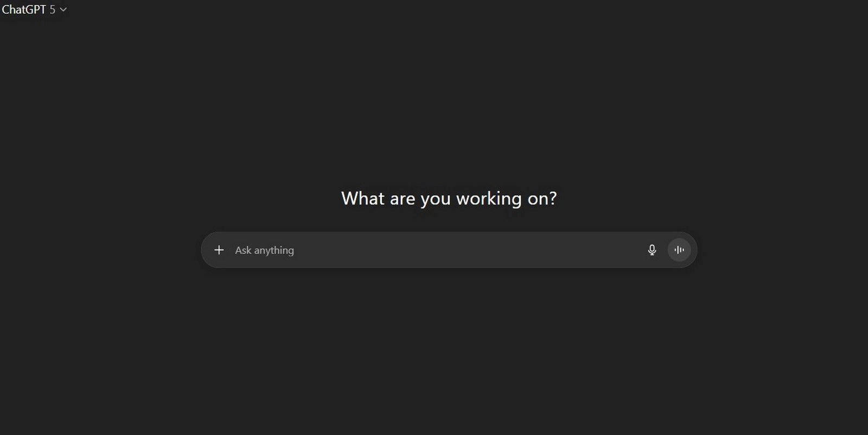The image size is (868, 435).
Task: Select the ChatGPT label in the header
Action: point(24,9)
